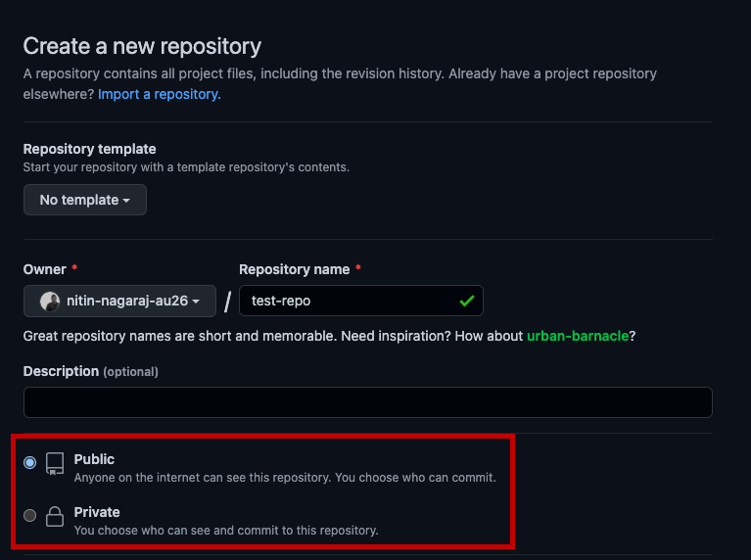Focus the empty Description input box
Image resolution: width=751 pixels, height=560 pixels.
click(x=368, y=402)
